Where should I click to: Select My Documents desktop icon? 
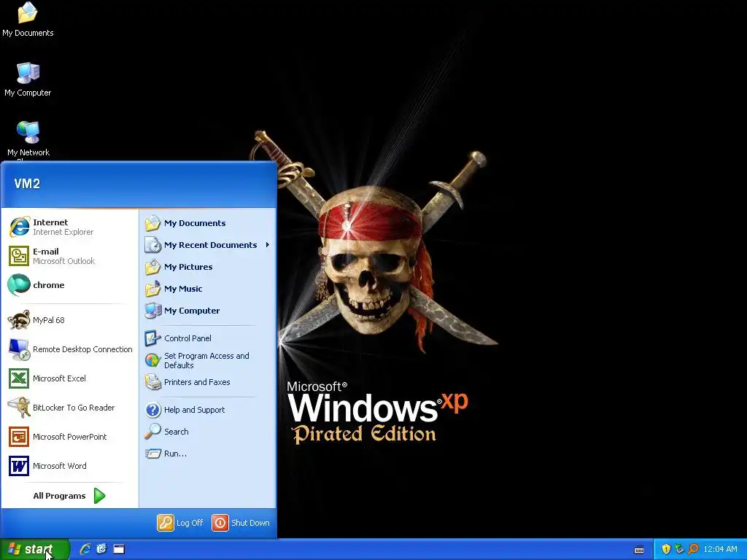pyautogui.click(x=28, y=20)
